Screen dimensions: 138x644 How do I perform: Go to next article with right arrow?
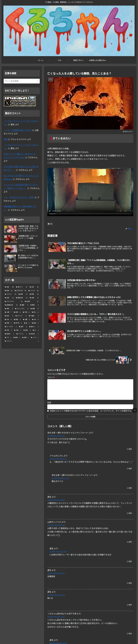click(131, 360)
